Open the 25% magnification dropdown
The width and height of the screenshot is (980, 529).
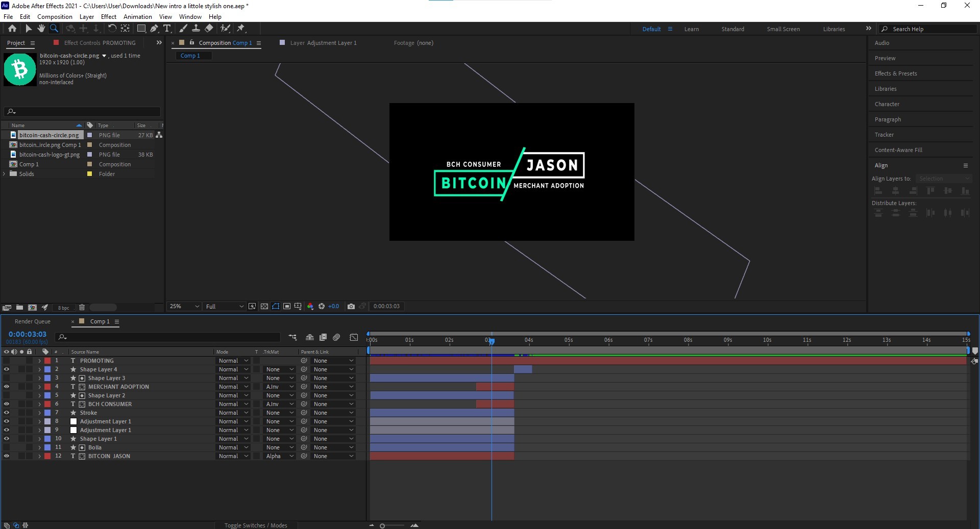pyautogui.click(x=184, y=307)
